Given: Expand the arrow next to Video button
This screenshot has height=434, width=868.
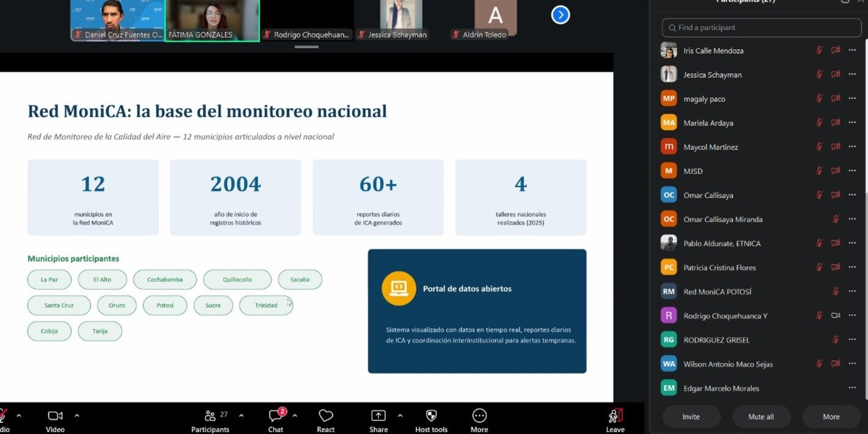Looking at the screenshot, I should (76, 416).
